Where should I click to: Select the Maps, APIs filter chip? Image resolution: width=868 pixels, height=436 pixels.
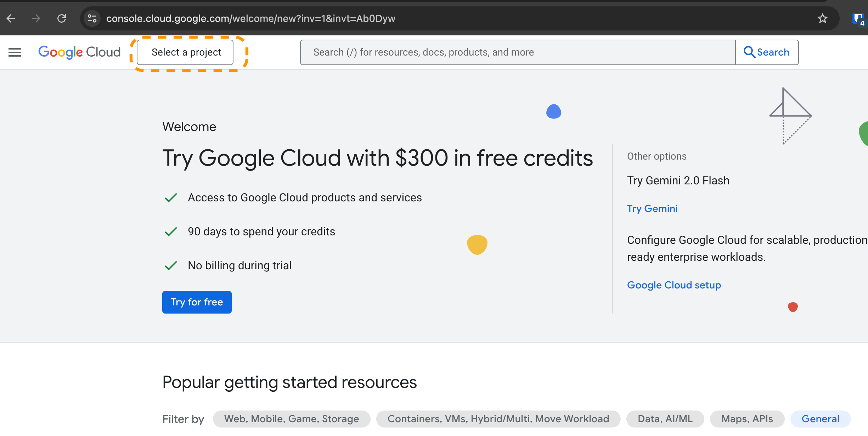(747, 419)
